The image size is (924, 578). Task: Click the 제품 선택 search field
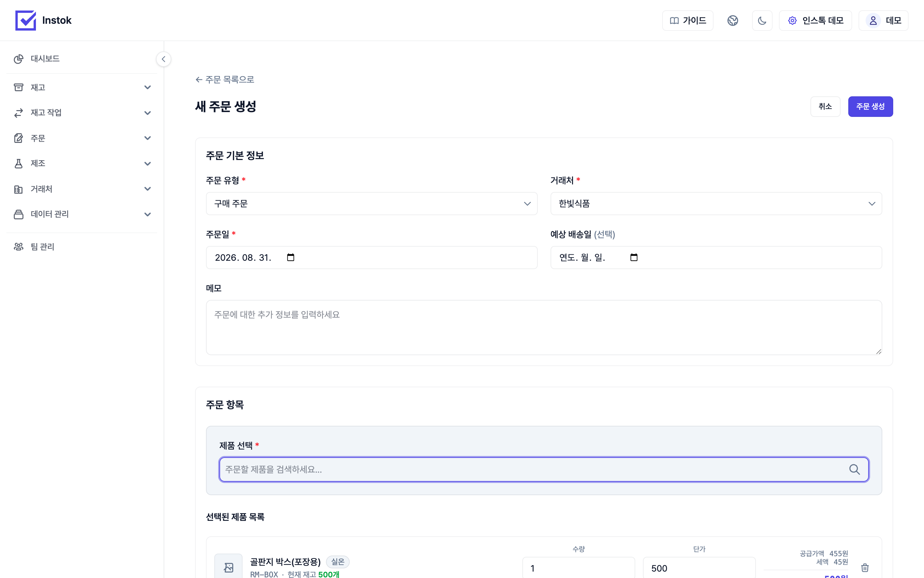[x=544, y=469]
